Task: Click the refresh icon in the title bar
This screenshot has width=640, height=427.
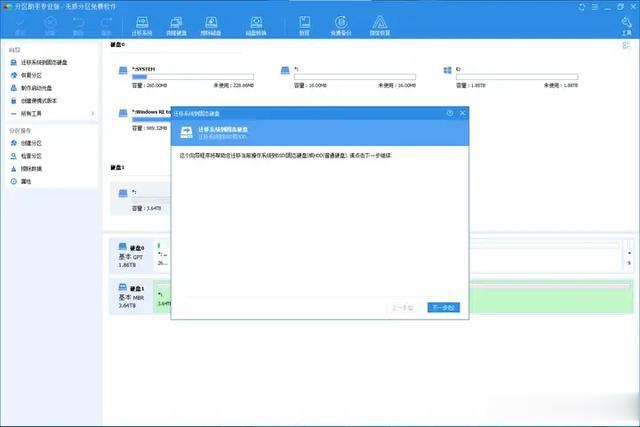Action: tap(582, 7)
